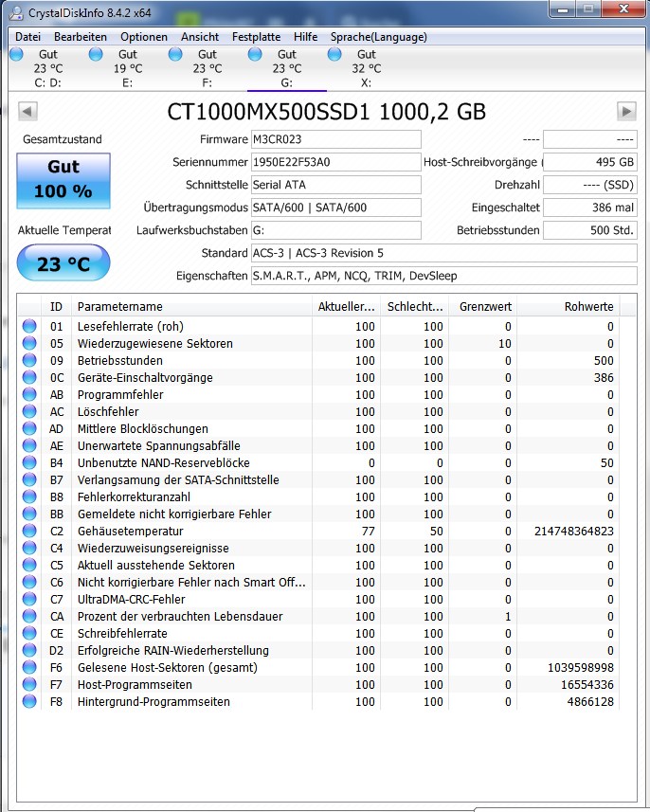
Task: Sort by the Grenzwert column header
Action: (x=482, y=307)
